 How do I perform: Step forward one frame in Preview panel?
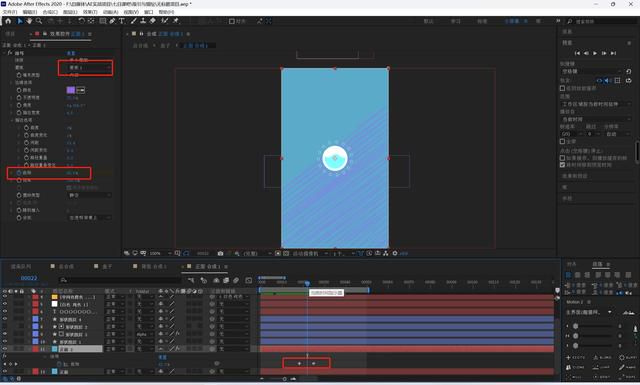coord(604,53)
